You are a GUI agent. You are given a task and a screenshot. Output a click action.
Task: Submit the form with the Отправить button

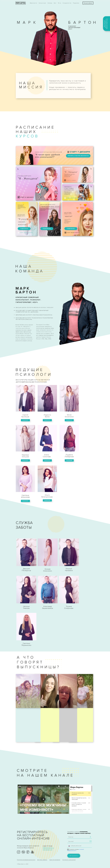(x=74, y=856)
